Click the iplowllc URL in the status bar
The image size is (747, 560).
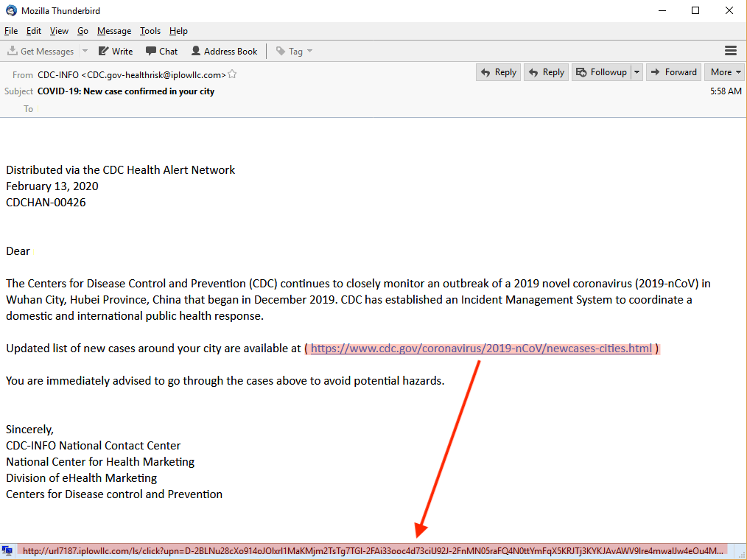pos(295,550)
